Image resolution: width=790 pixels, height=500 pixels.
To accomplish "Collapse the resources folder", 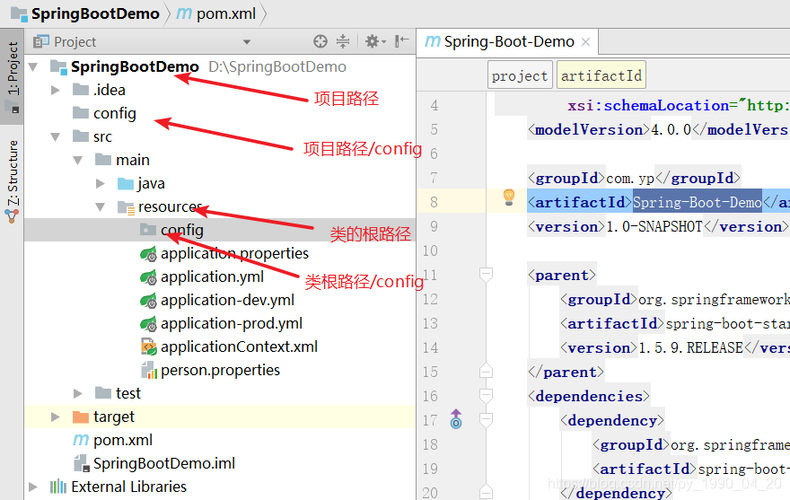I will 100,207.
